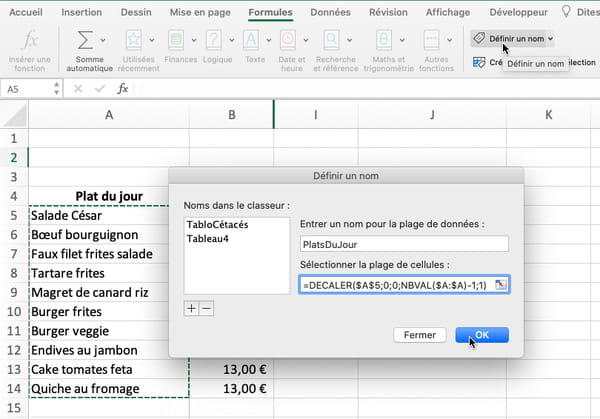
Task: Click the 13,00 € cell beside Quiche au fromage
Action: [232, 388]
